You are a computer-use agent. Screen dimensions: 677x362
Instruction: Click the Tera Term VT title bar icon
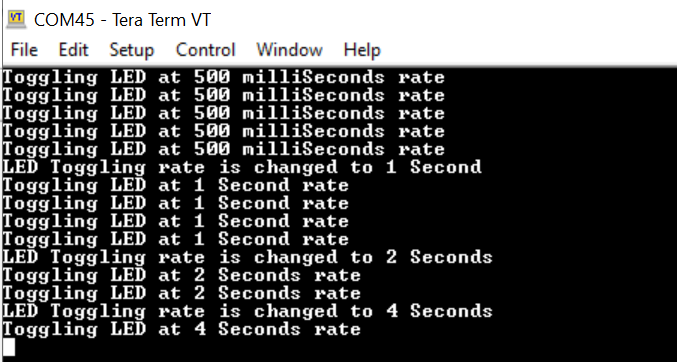16,19
